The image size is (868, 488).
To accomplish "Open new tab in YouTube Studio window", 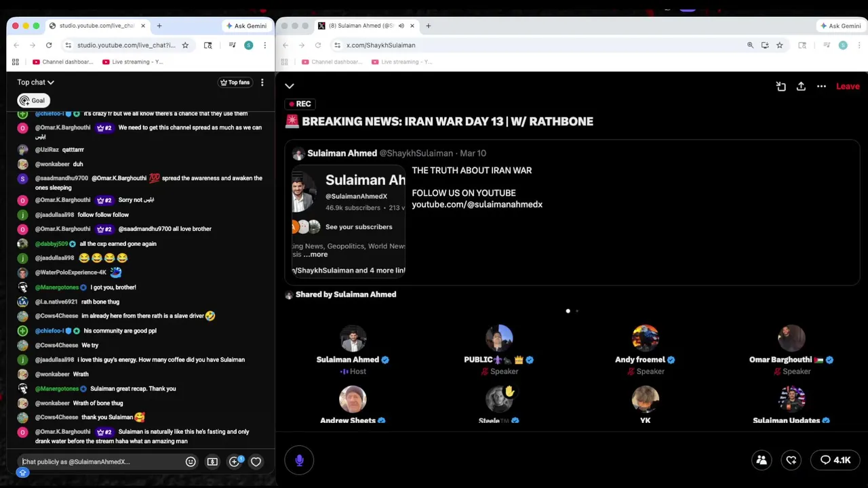I will pos(159,26).
